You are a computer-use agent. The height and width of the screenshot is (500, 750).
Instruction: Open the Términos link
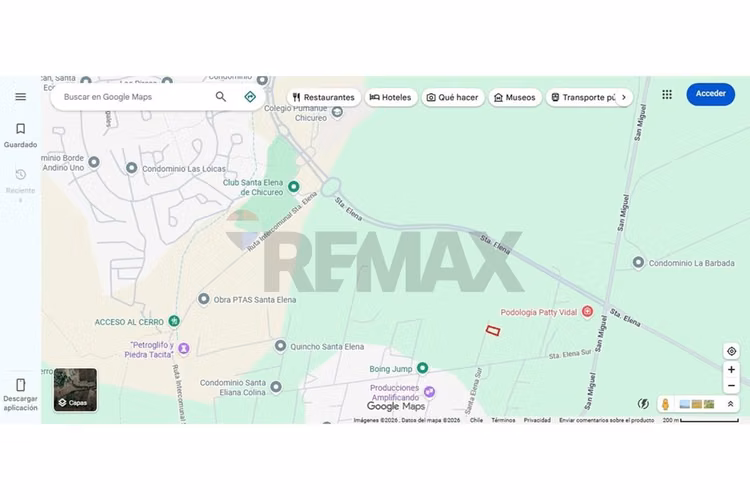[503, 420]
